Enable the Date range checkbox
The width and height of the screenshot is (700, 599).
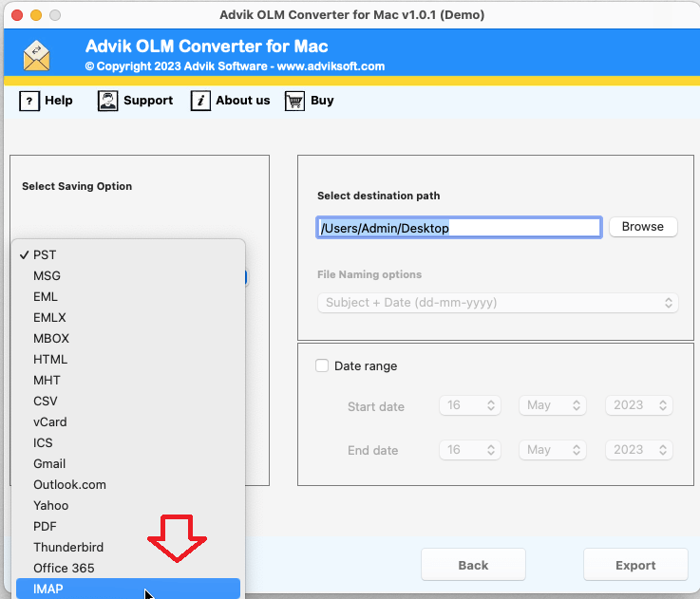coord(322,365)
